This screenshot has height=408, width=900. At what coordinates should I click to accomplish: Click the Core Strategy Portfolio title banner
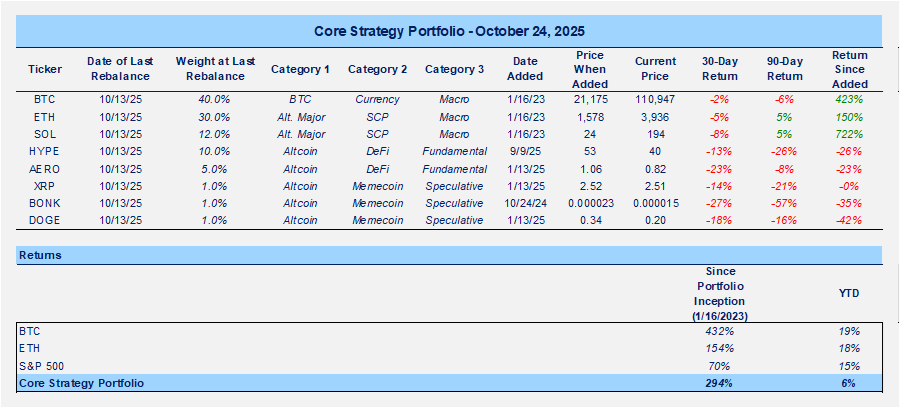(449, 31)
